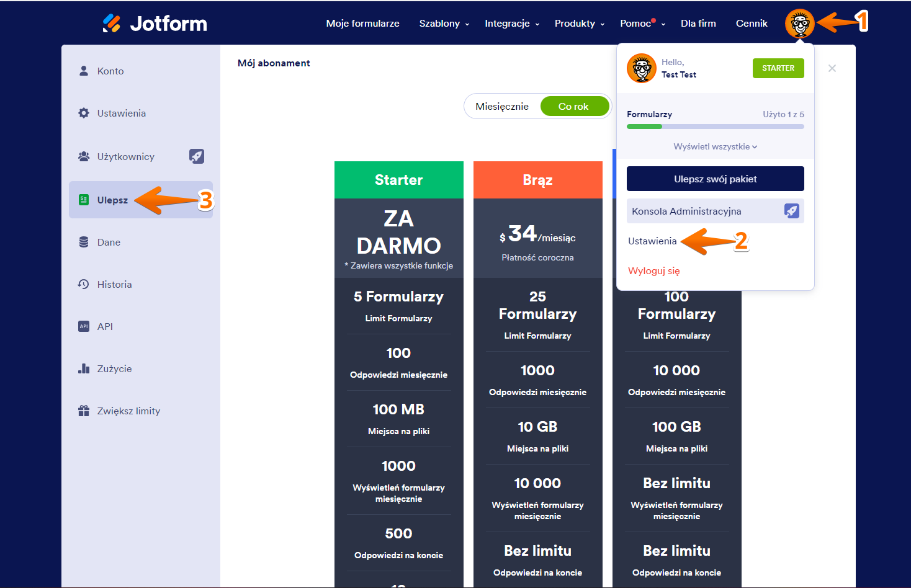Click the 100 GB storage text
Viewport: 911px width, 588px height.
click(x=676, y=427)
